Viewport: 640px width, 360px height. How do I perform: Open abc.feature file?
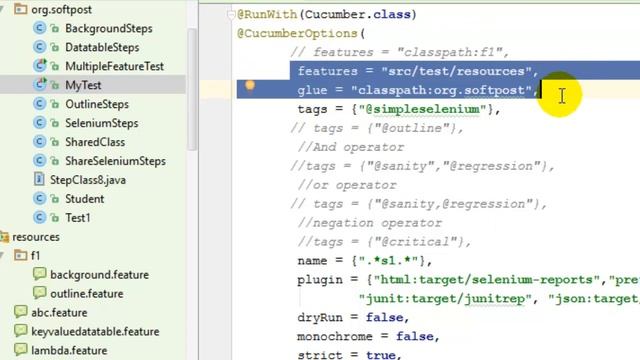point(59,313)
